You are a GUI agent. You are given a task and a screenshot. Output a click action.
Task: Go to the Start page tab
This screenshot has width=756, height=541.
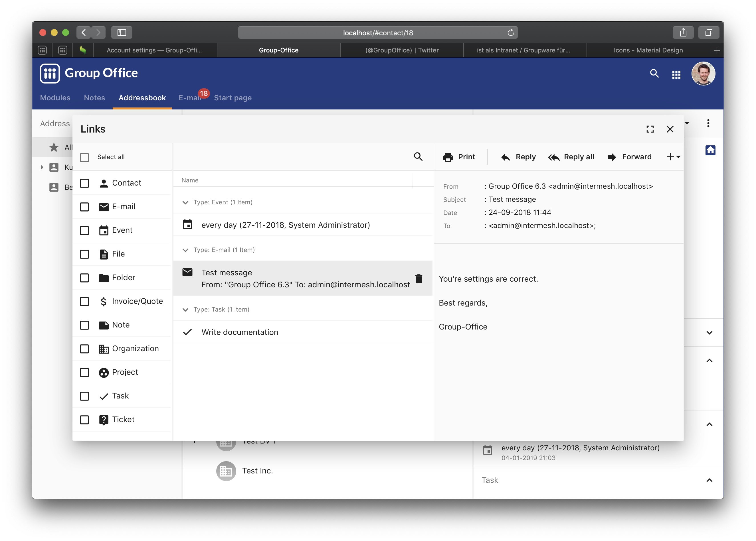tap(233, 97)
